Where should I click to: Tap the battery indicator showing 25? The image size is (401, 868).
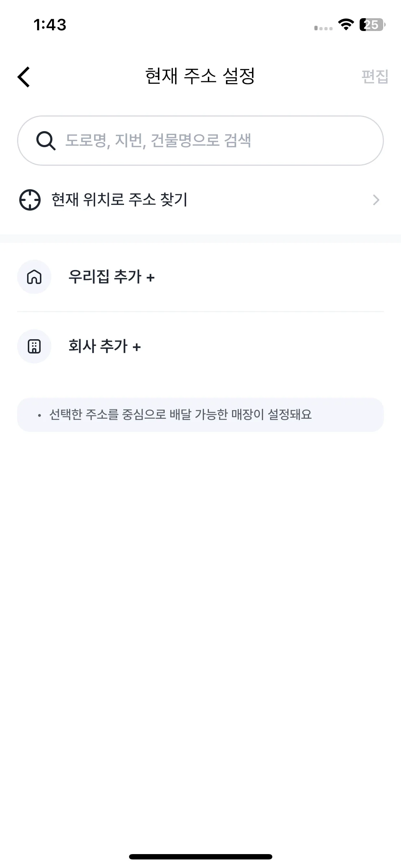372,25
